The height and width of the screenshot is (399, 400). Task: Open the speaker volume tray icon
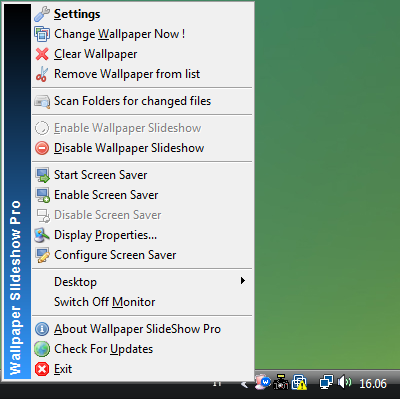(x=344, y=382)
